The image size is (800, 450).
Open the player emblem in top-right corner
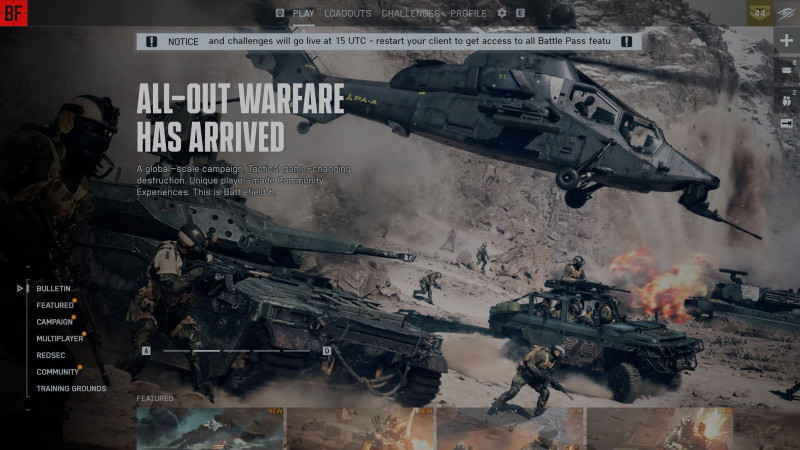(786, 13)
